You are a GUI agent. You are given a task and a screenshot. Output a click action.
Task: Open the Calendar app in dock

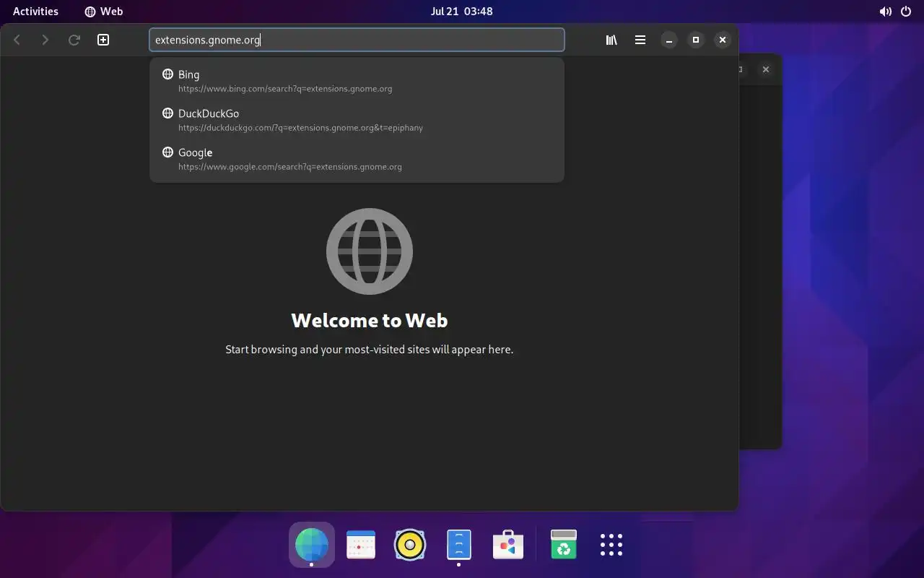tap(361, 544)
